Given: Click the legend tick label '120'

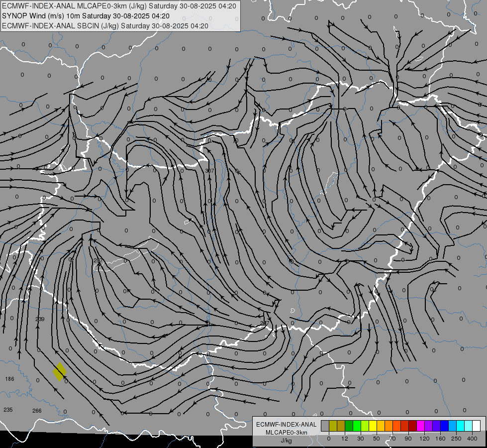Looking at the screenshot, I should tap(424, 439).
